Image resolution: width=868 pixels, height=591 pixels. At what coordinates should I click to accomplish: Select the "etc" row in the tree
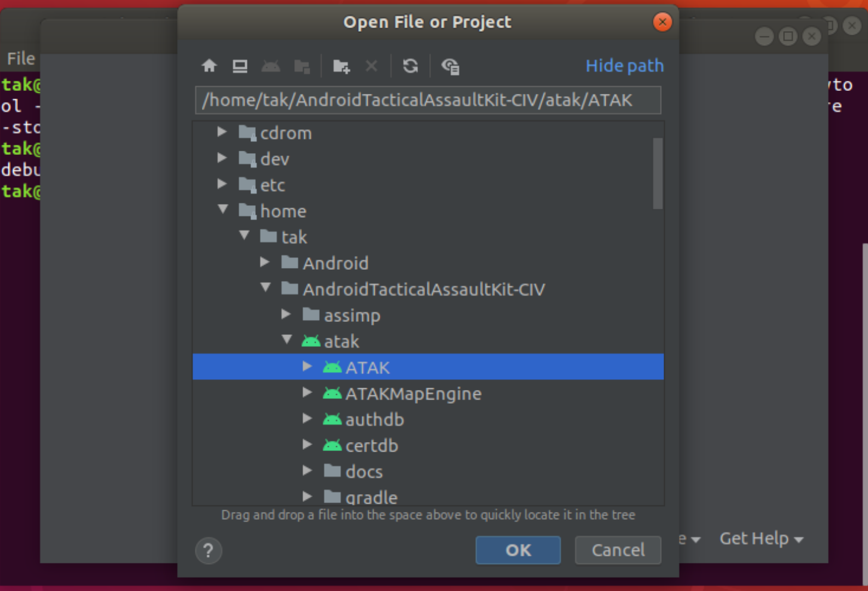click(428, 185)
